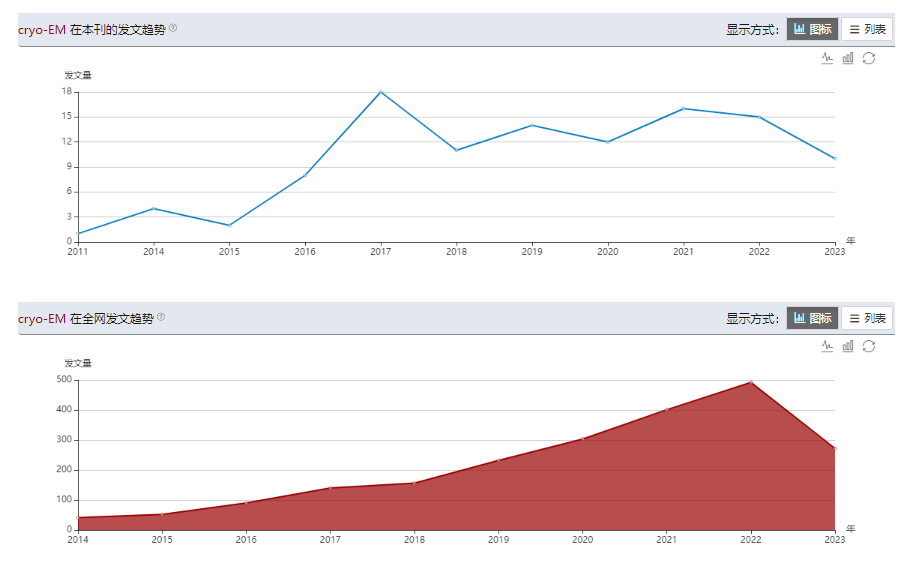Click help icon beside 在全网发文趋势 title

pyautogui.click(x=161, y=317)
